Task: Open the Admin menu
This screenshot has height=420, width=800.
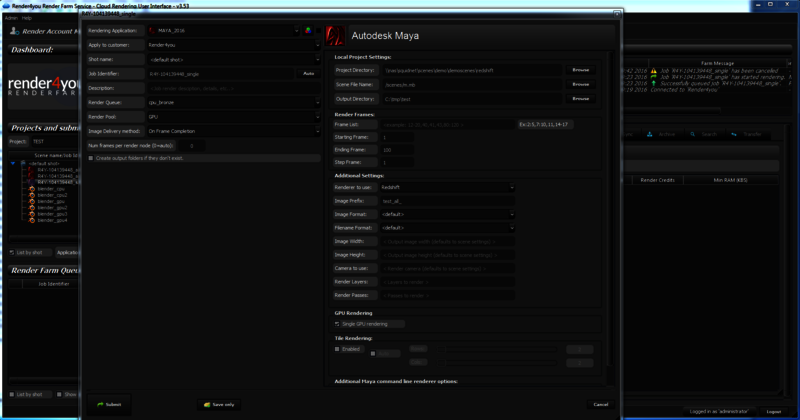Action: point(10,18)
